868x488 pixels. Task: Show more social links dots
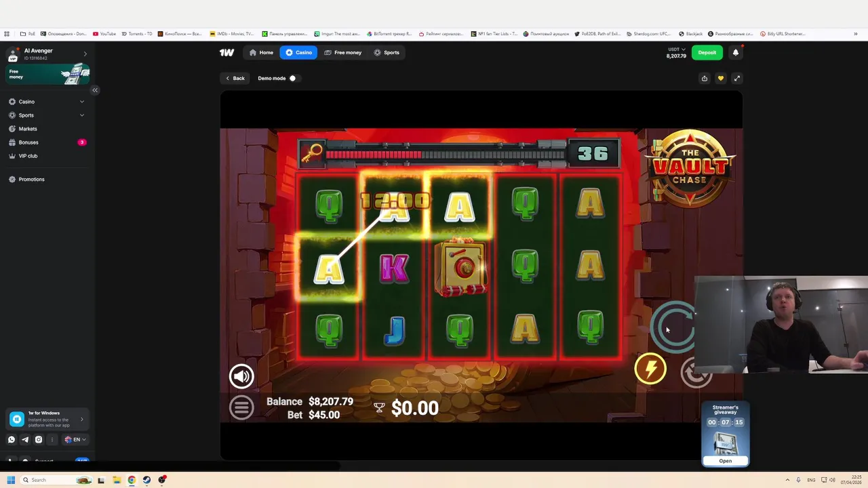click(x=52, y=439)
